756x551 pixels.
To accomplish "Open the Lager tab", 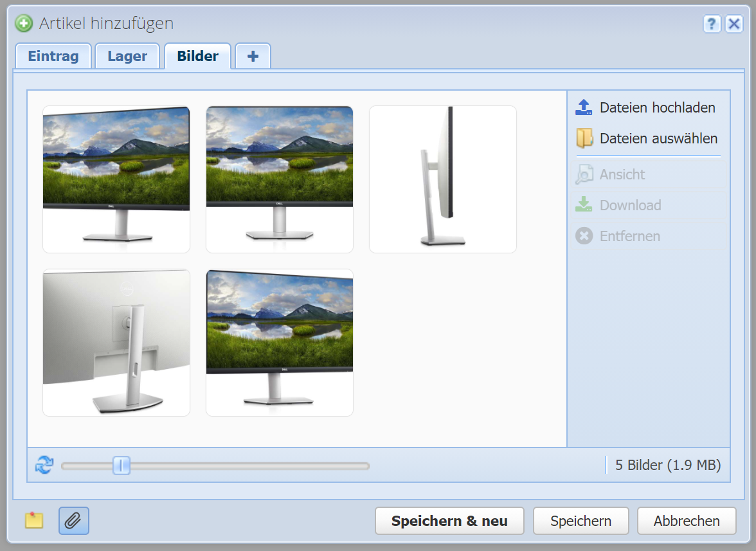I will [x=127, y=56].
